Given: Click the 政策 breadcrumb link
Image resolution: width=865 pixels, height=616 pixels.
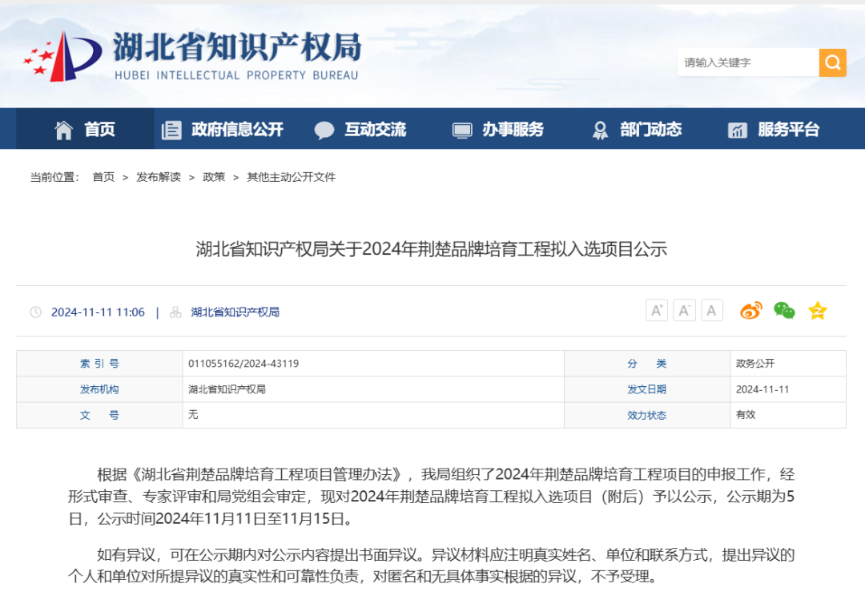Looking at the screenshot, I should (x=213, y=177).
